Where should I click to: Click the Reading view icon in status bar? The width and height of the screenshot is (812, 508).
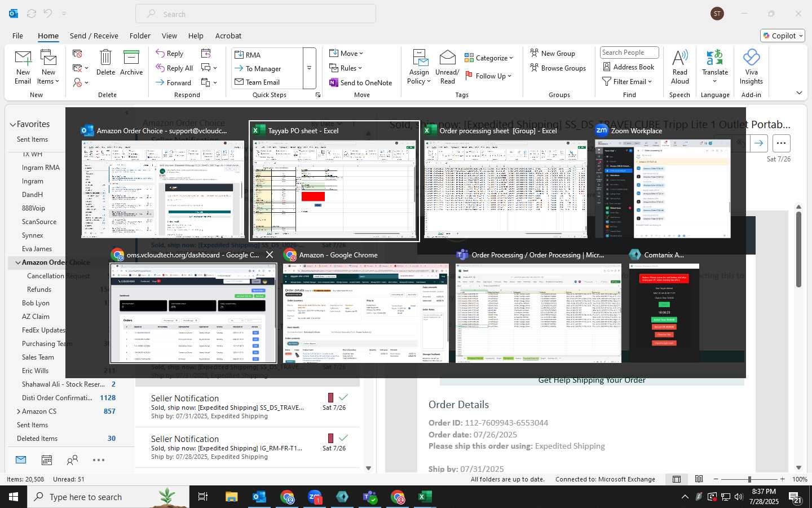699,479
